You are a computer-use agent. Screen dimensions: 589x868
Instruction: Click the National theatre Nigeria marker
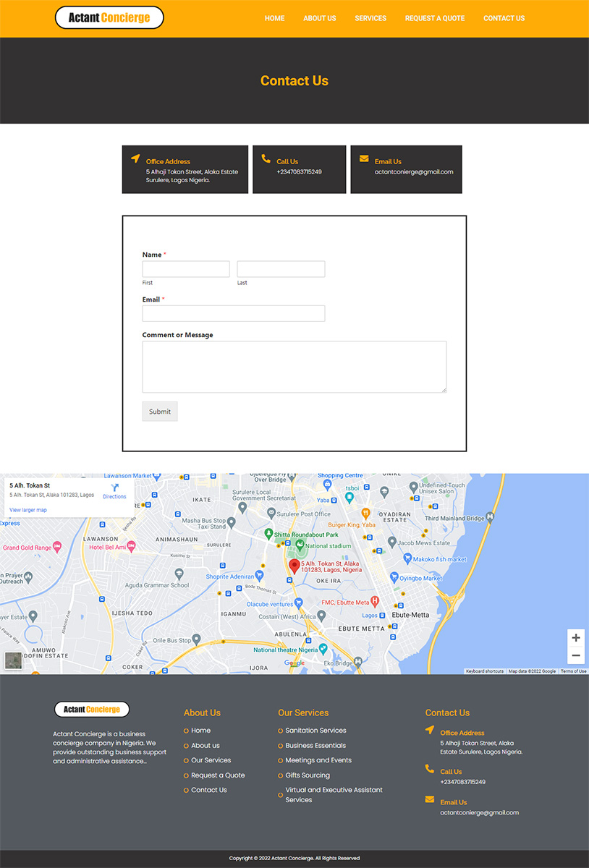point(323,649)
